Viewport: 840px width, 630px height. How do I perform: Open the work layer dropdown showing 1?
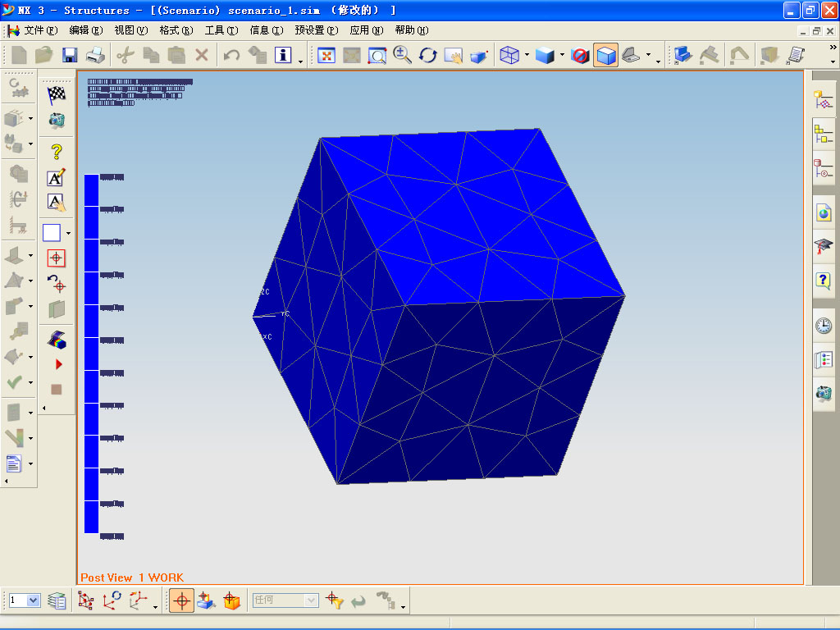click(25, 600)
